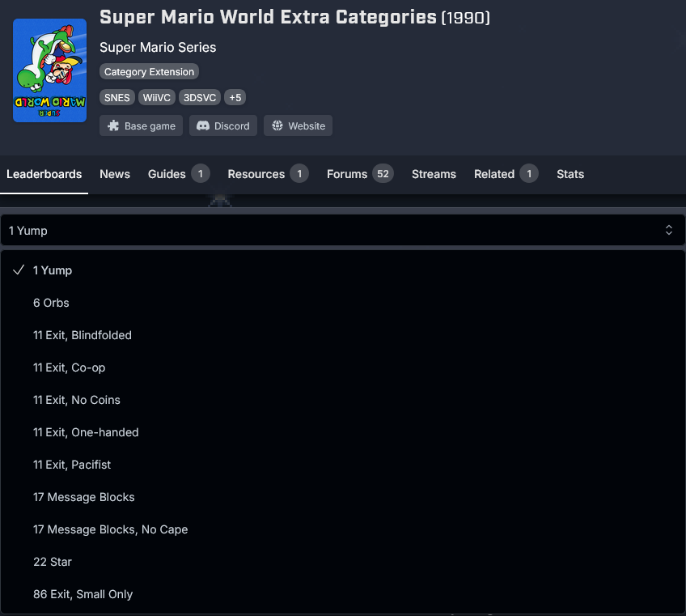Viewport: 686px width, 616px height.
Task: Switch to the Leaderboards tab
Action: tap(44, 174)
